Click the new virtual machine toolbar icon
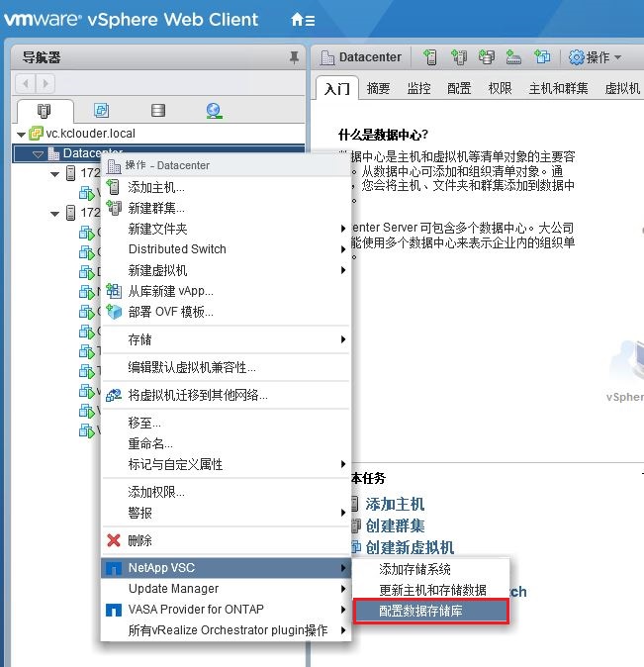 [542, 57]
